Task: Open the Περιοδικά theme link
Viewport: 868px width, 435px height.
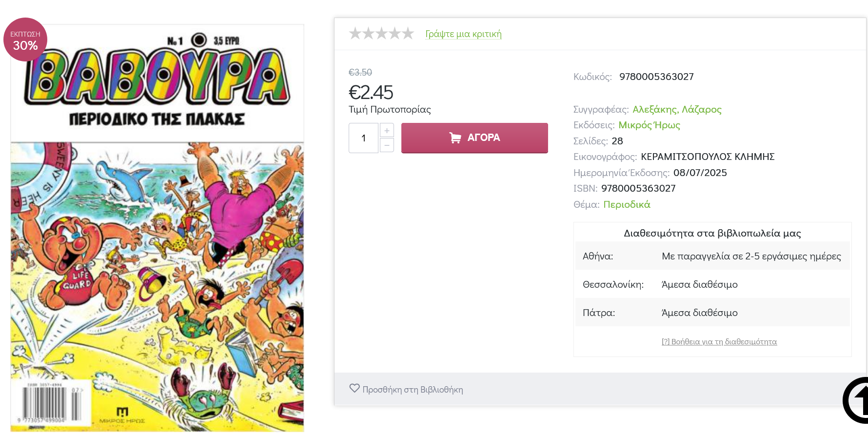Action: pos(627,204)
